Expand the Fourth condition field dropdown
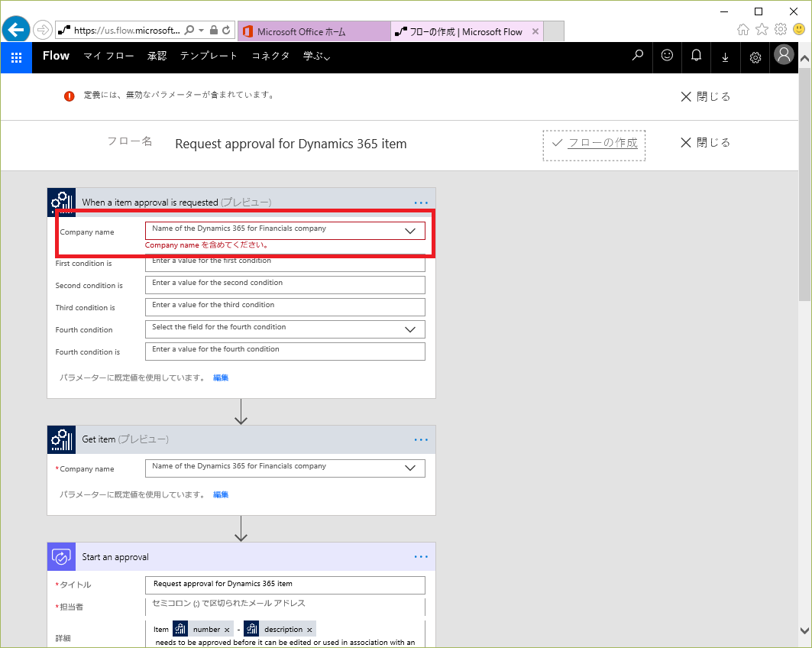This screenshot has height=648, width=812. coord(410,329)
